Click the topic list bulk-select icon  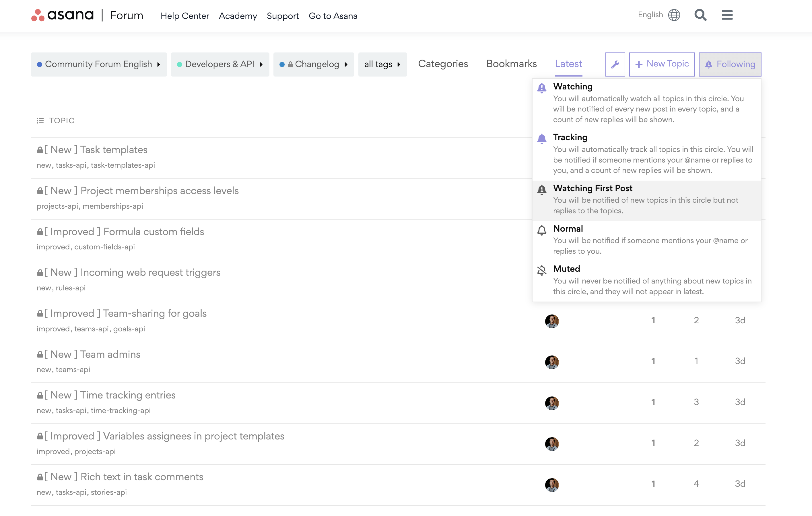pos(40,121)
